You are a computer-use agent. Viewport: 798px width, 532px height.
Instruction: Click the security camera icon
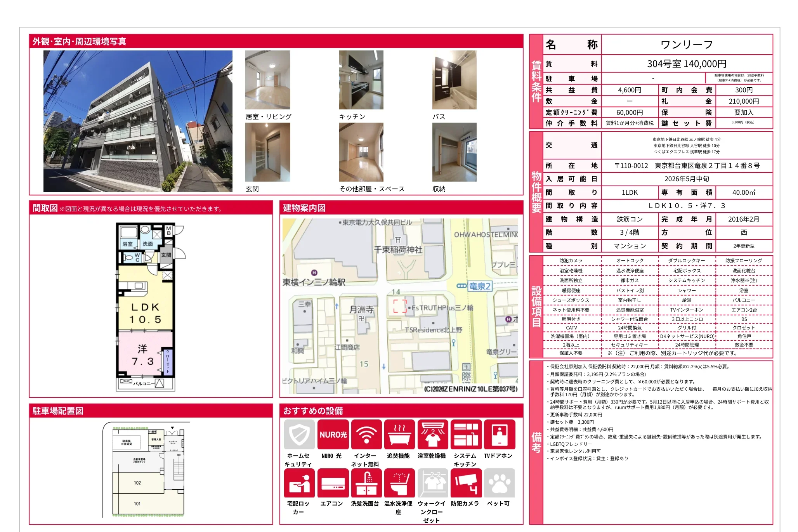click(x=466, y=483)
